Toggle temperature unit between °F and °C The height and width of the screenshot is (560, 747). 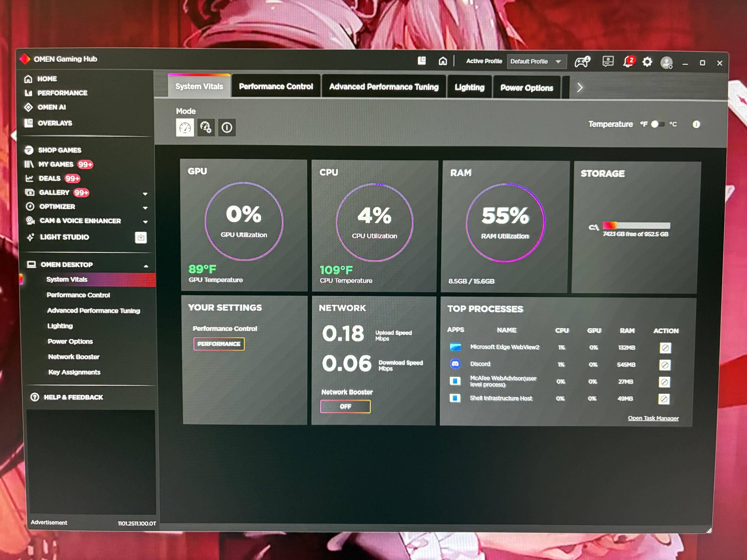click(657, 124)
